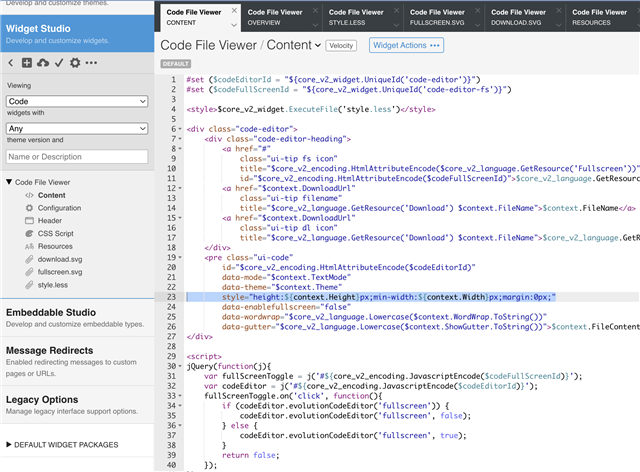Click the DEFAULT status label
The height and width of the screenshot is (472, 640).
point(176,64)
